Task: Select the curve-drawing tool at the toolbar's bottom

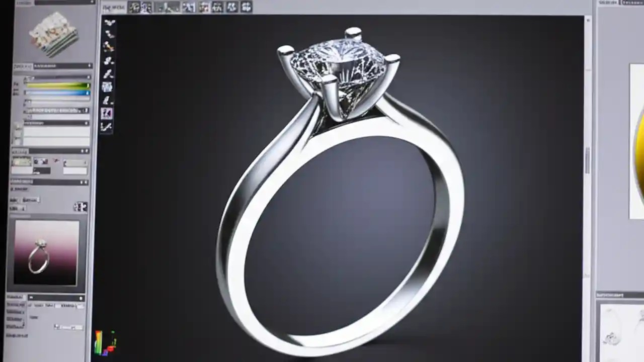Action: click(x=107, y=127)
